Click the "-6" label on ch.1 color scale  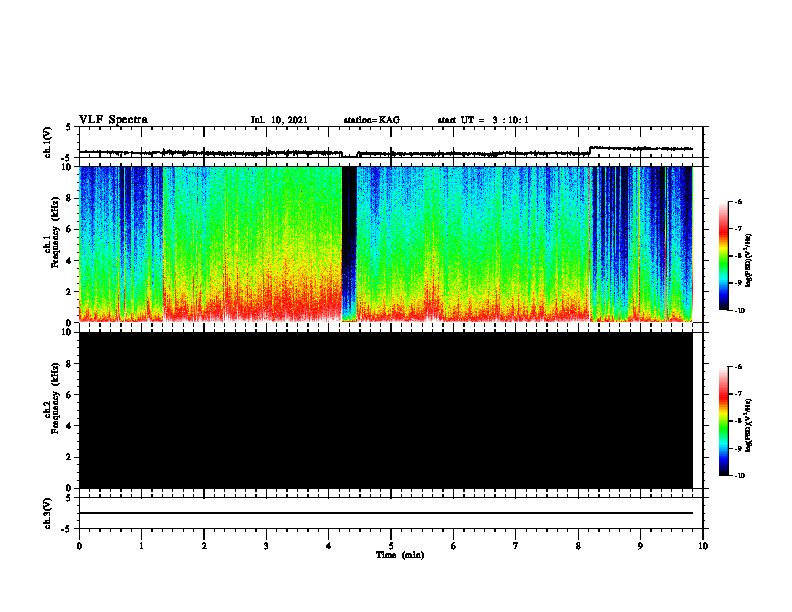738,201
